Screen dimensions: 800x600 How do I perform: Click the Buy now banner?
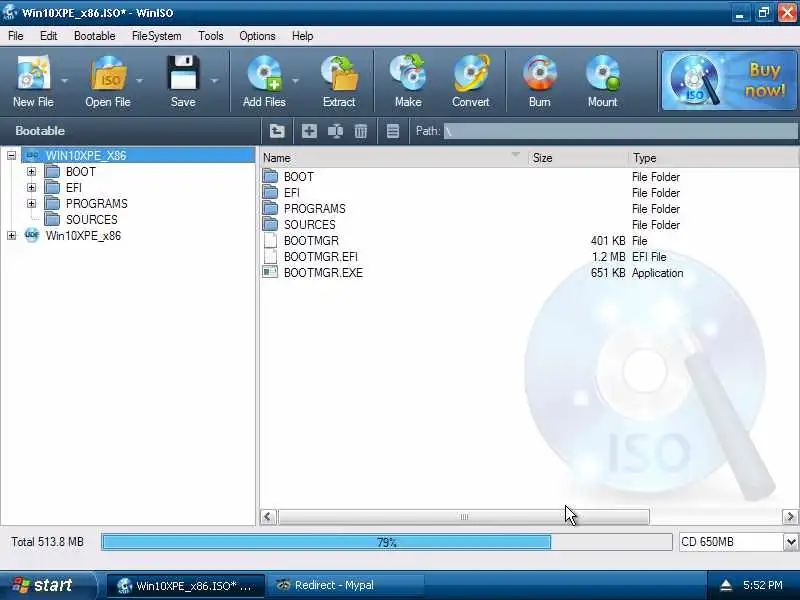(x=729, y=80)
